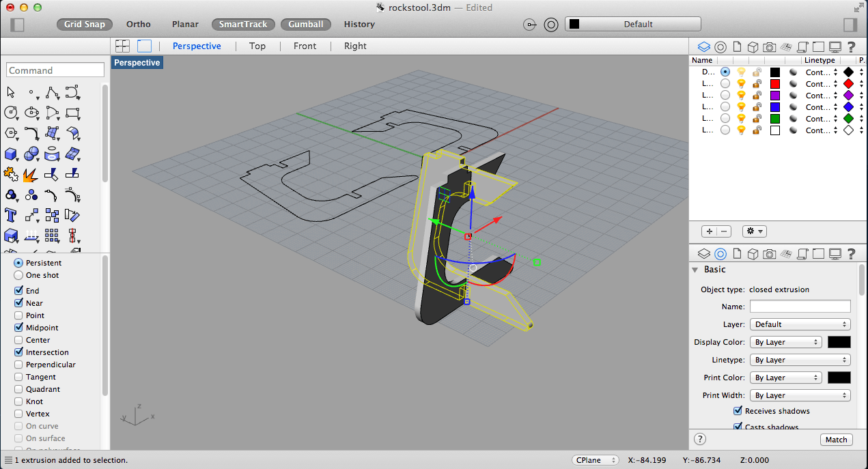Toggle lock icon on the green layer

coord(757,118)
